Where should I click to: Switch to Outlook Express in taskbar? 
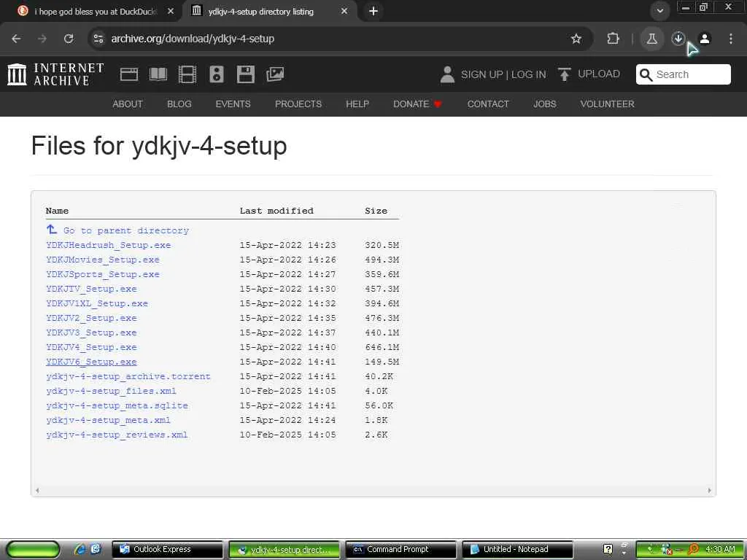(167, 550)
